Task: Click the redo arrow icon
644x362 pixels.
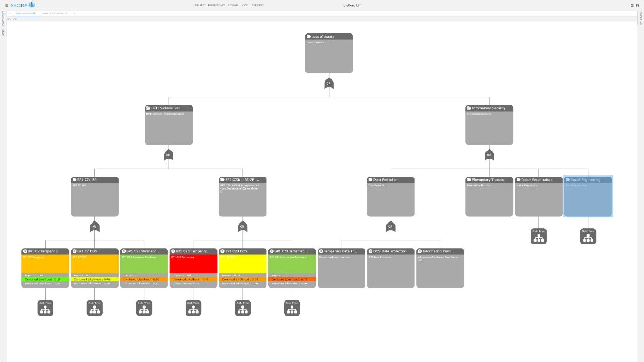Action: tap(14, 19)
